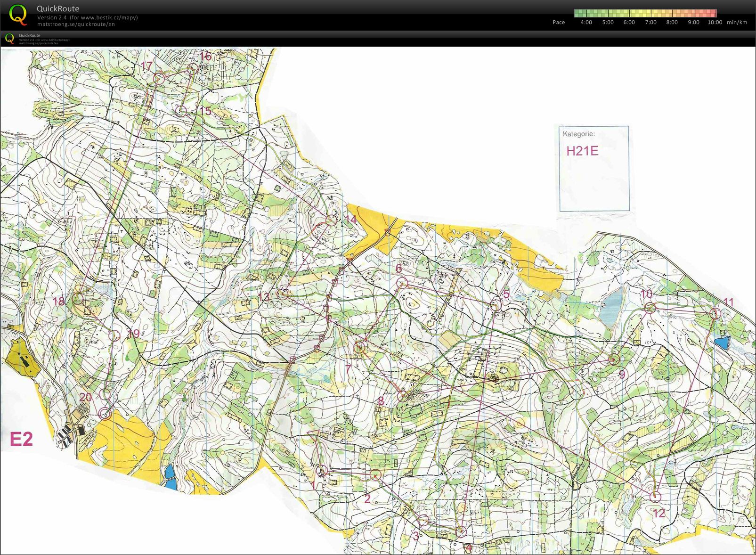Click the finish double circle on the course

click(x=106, y=414)
